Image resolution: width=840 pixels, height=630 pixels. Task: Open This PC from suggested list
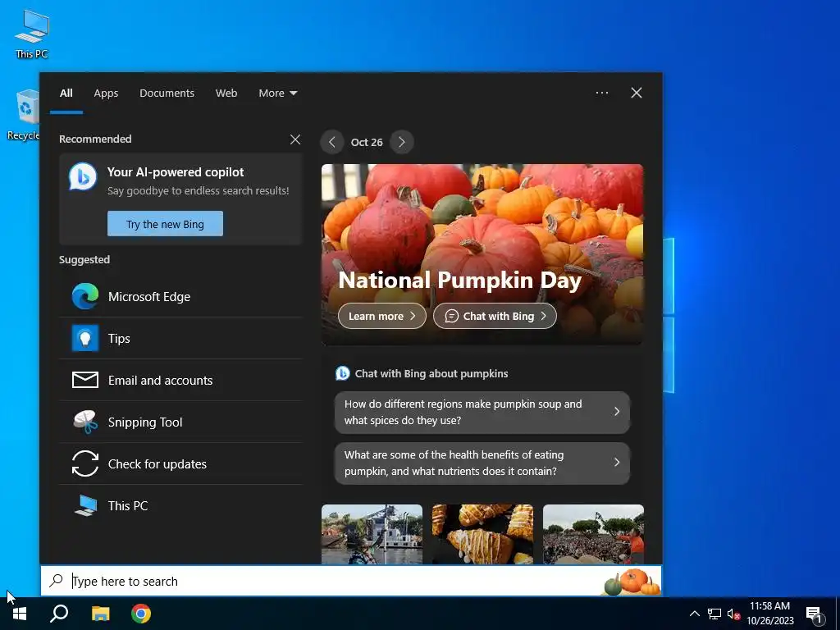point(180,505)
